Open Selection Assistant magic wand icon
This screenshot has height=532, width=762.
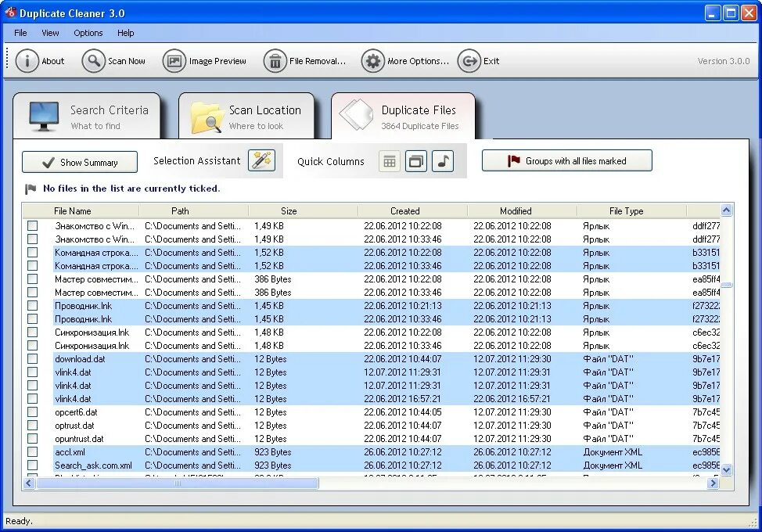click(x=261, y=160)
